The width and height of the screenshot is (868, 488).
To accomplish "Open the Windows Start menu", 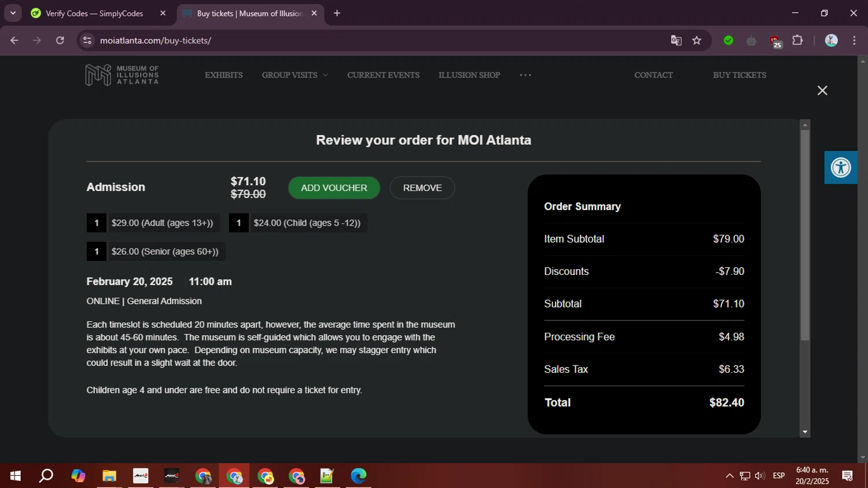I will tap(16, 476).
